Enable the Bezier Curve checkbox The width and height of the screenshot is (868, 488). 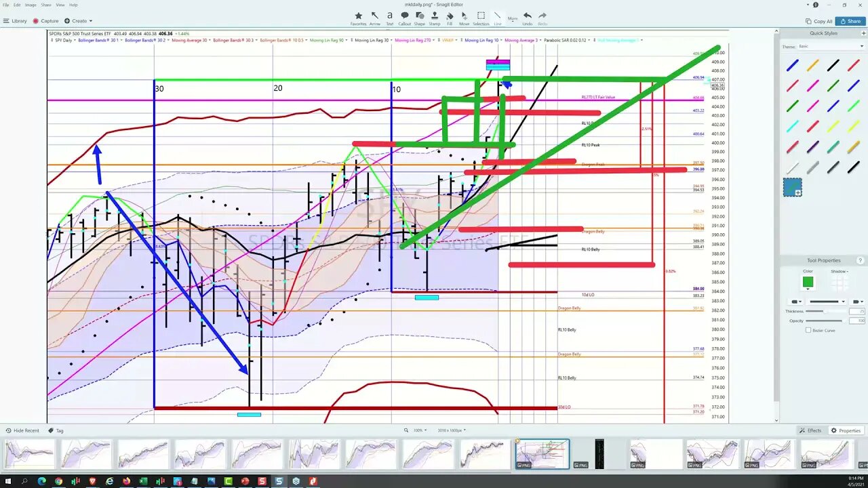click(x=808, y=330)
